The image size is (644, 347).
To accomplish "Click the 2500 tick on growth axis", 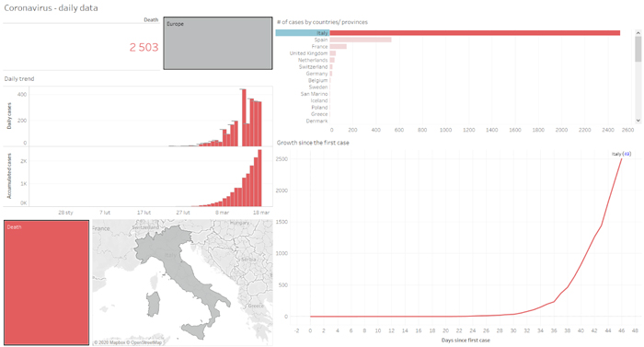I will [282, 159].
